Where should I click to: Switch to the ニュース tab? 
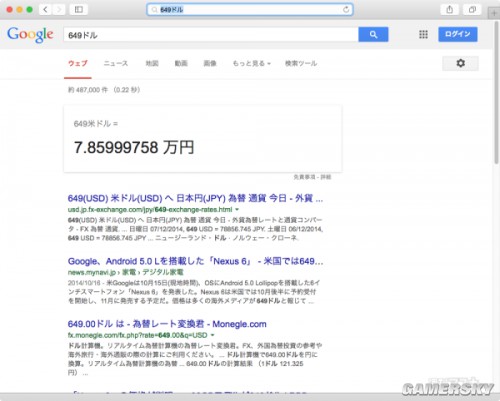[x=116, y=63]
